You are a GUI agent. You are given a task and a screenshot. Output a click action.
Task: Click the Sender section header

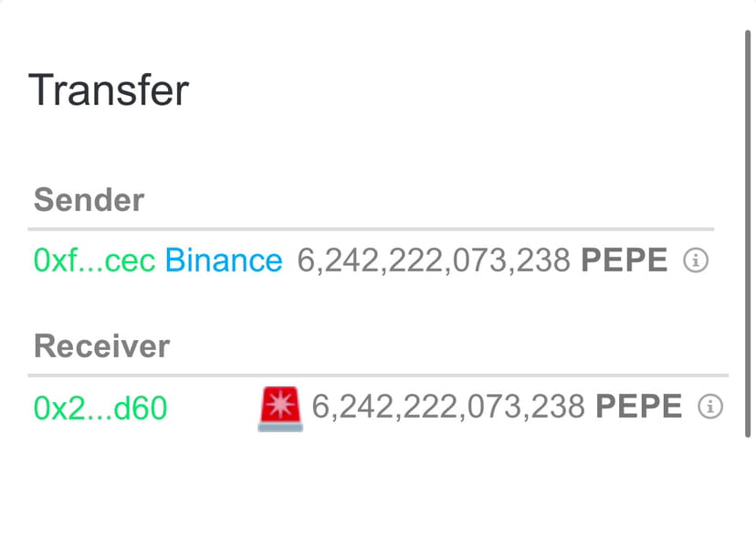tap(88, 199)
